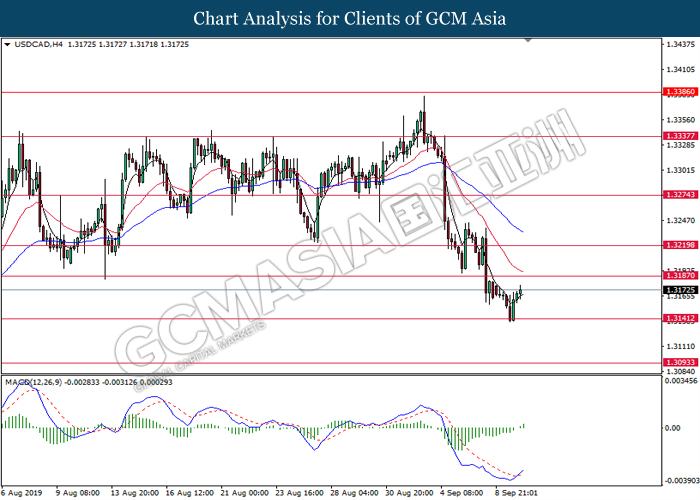The image size is (700, 500).
Task: Click the MACD zero level label 0.00
Action: (673, 428)
